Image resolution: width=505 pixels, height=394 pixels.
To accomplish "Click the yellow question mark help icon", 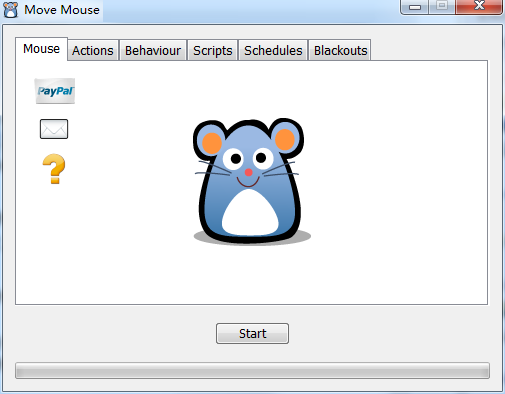I will click(54, 169).
